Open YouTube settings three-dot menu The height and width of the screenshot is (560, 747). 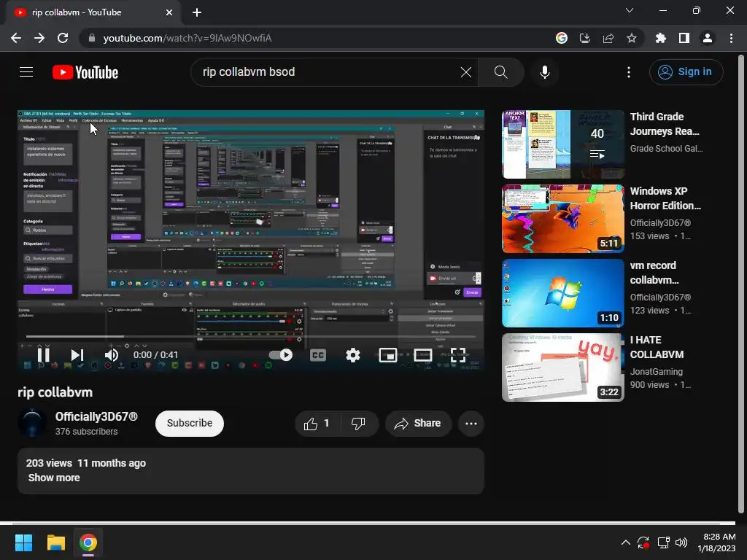coord(629,72)
